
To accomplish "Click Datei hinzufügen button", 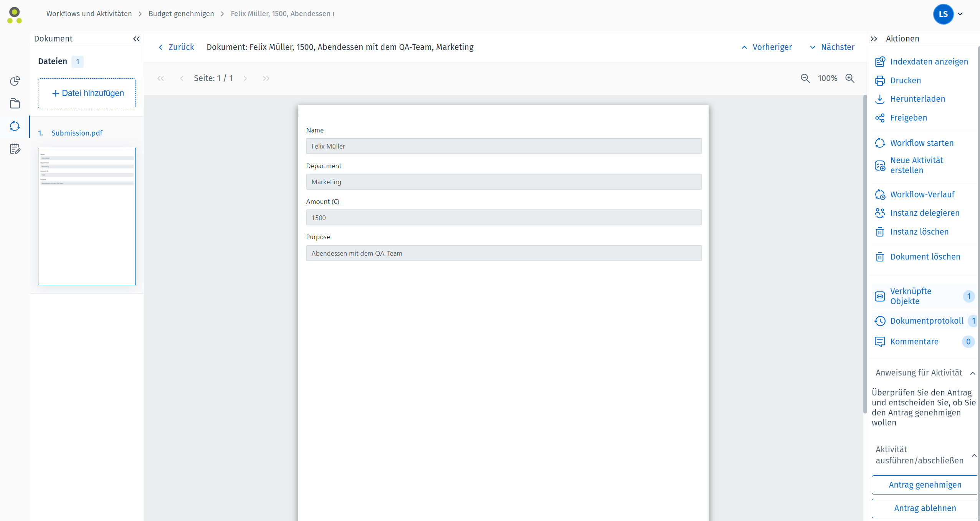I will [x=87, y=93].
